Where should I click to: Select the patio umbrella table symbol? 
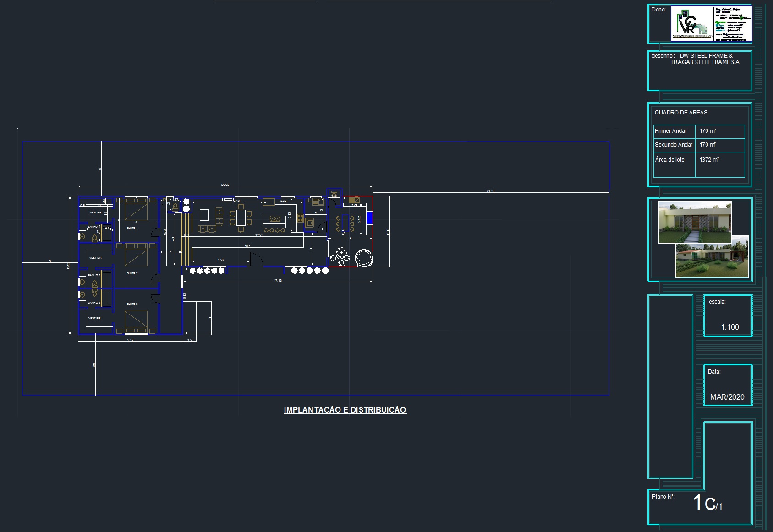[341, 254]
